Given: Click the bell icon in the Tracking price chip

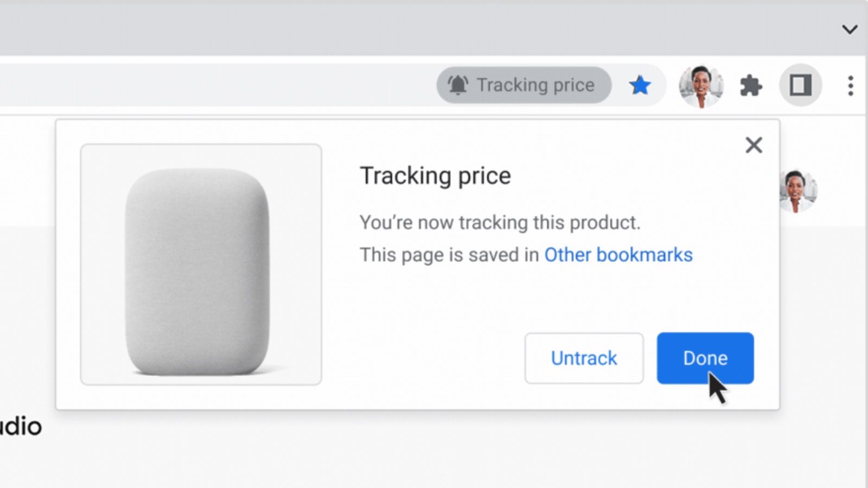Looking at the screenshot, I should pyautogui.click(x=457, y=85).
